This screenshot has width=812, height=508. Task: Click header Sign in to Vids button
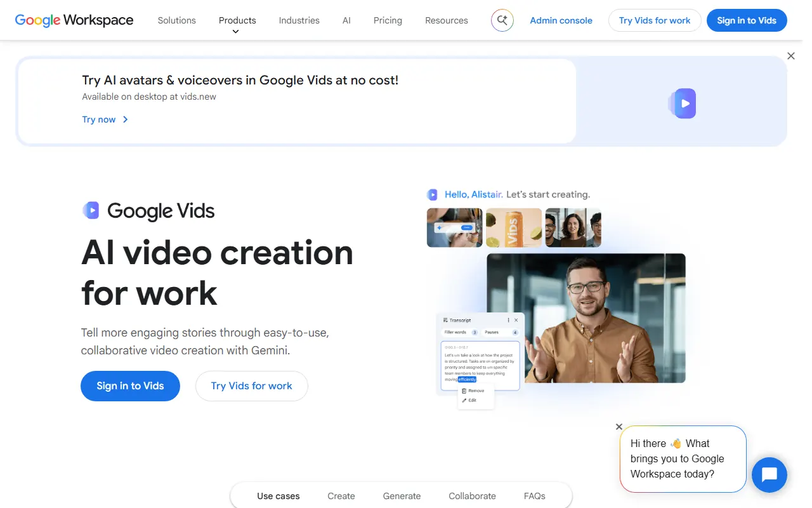pyautogui.click(x=747, y=20)
